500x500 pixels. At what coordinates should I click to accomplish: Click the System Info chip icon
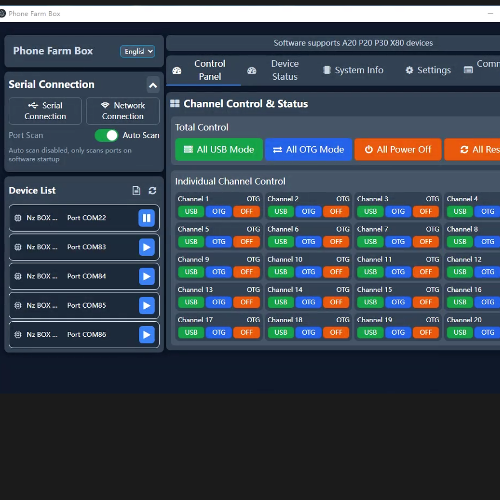327,70
